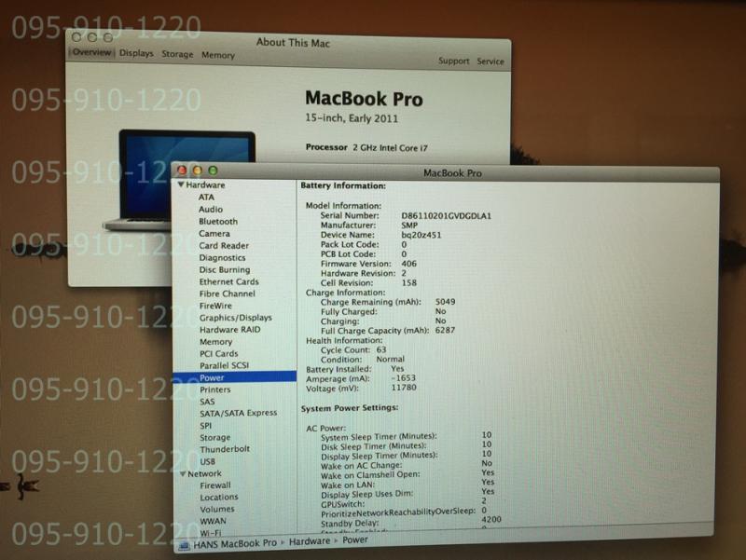746x560 pixels.
Task: Click the Standby Delay value 4200
Action: (x=491, y=519)
